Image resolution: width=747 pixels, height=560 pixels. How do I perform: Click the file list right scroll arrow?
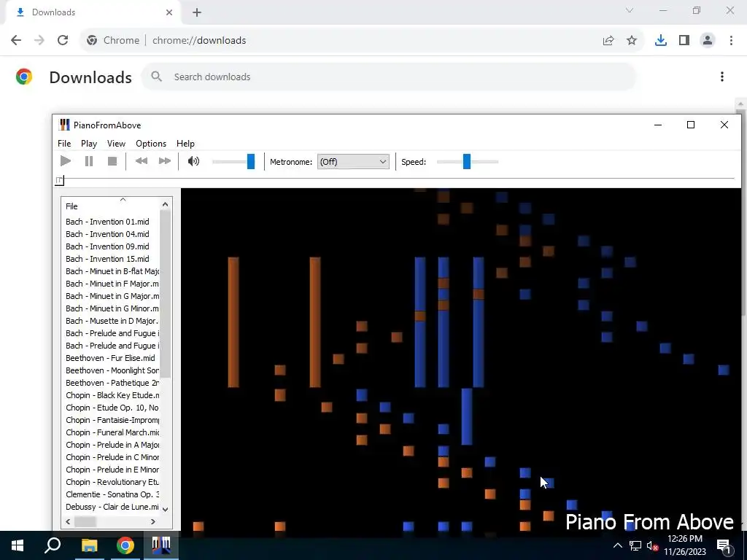(153, 521)
